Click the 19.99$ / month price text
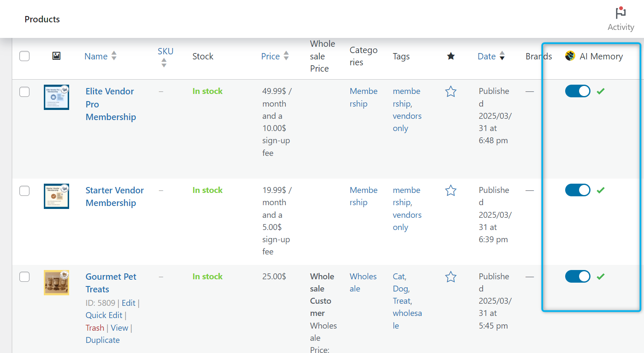644x353 pixels. [277, 196]
